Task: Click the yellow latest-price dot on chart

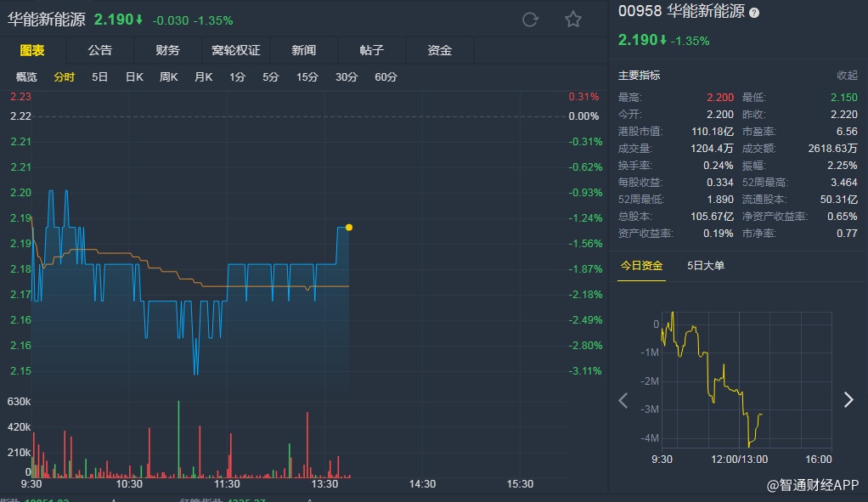Action: tap(349, 228)
